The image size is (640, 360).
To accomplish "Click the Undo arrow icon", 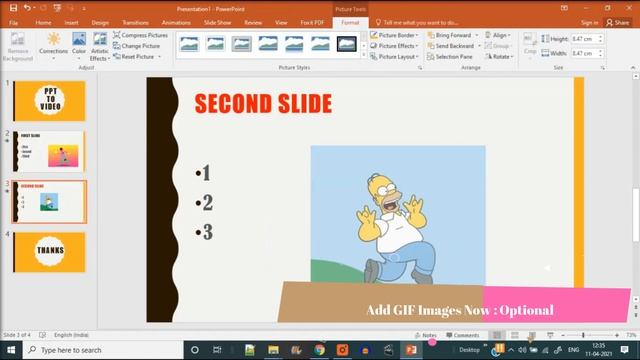I will (x=27, y=8).
